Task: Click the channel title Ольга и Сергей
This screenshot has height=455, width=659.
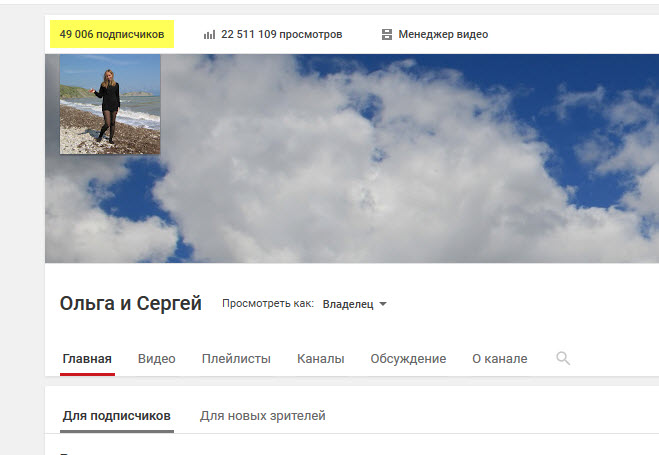Action: (x=131, y=303)
